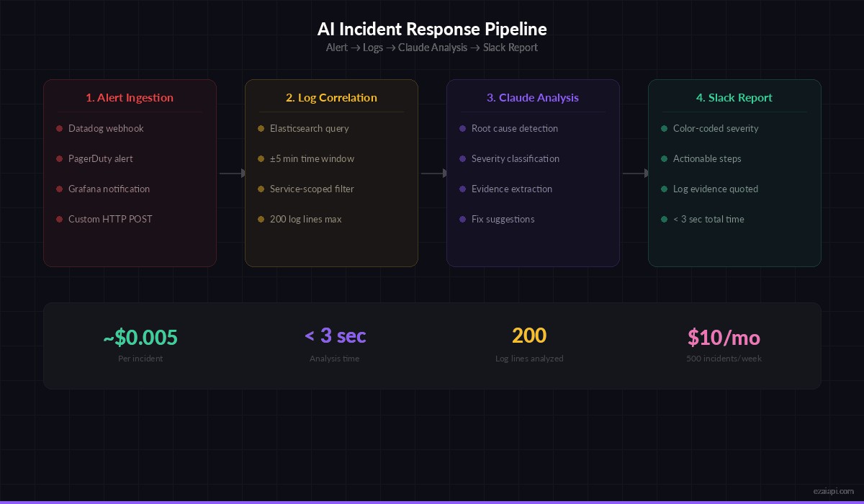
Task: Toggle the bullet beside Grafana notification
Action: pos(60,189)
